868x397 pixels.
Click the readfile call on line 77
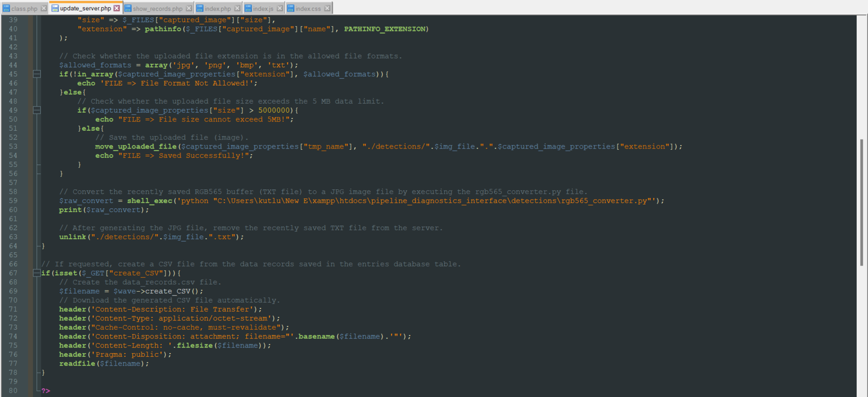point(77,363)
